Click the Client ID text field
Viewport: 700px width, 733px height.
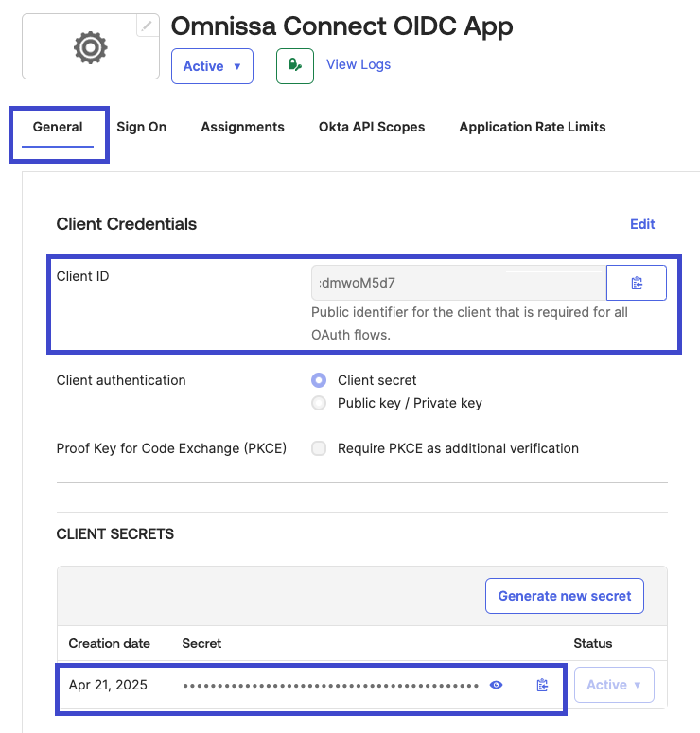click(x=459, y=283)
